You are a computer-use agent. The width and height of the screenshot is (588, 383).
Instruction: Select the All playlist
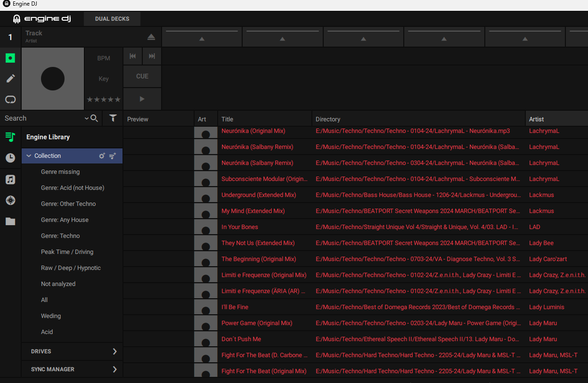tap(44, 300)
